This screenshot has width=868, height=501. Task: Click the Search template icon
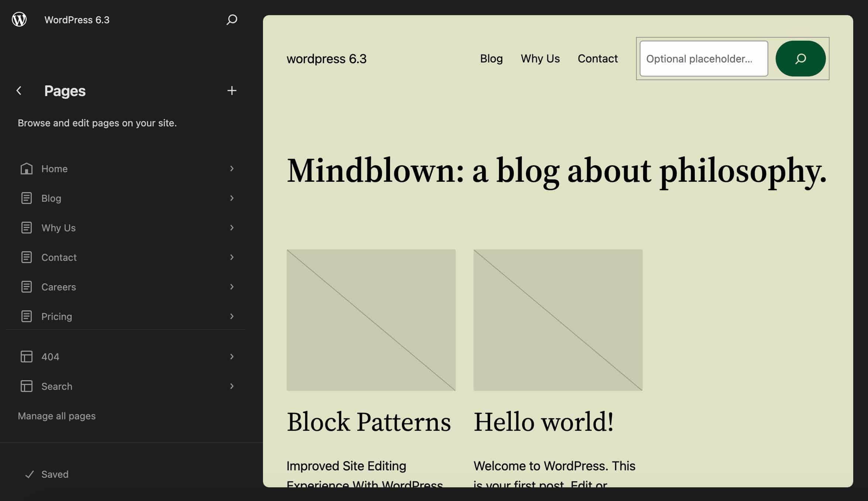[26, 386]
